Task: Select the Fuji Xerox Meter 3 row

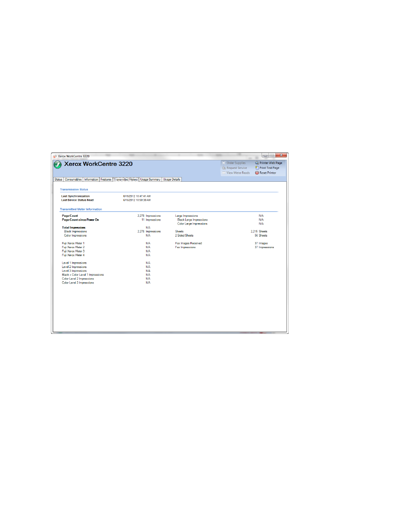Action: [x=106, y=251]
